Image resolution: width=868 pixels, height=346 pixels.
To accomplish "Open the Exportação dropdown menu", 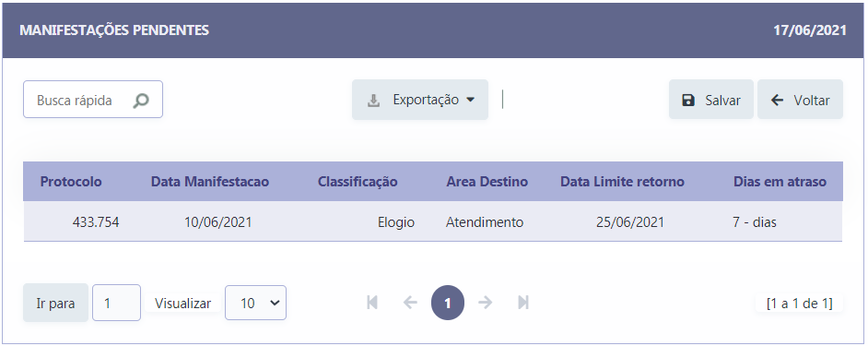I will [x=420, y=100].
